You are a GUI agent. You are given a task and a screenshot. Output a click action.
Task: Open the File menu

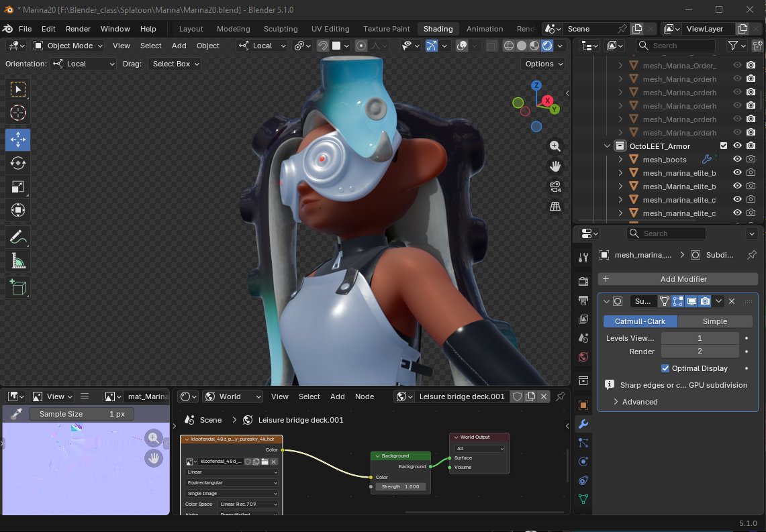pos(25,29)
